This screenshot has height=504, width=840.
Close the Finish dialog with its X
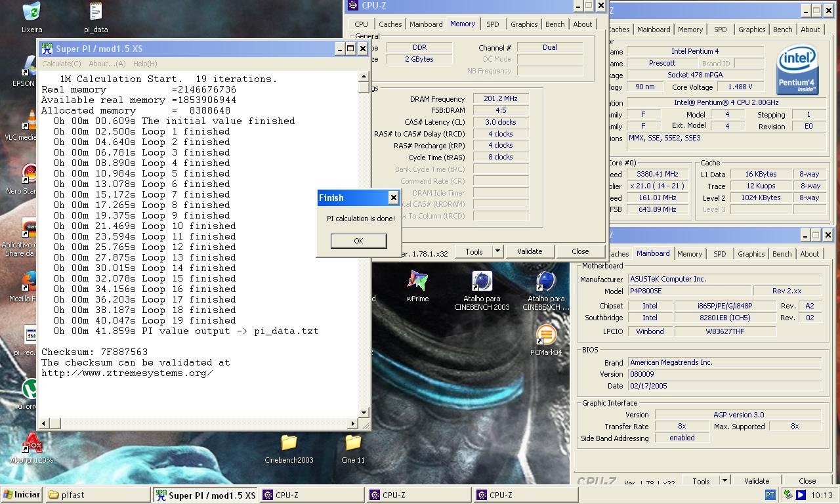click(393, 197)
